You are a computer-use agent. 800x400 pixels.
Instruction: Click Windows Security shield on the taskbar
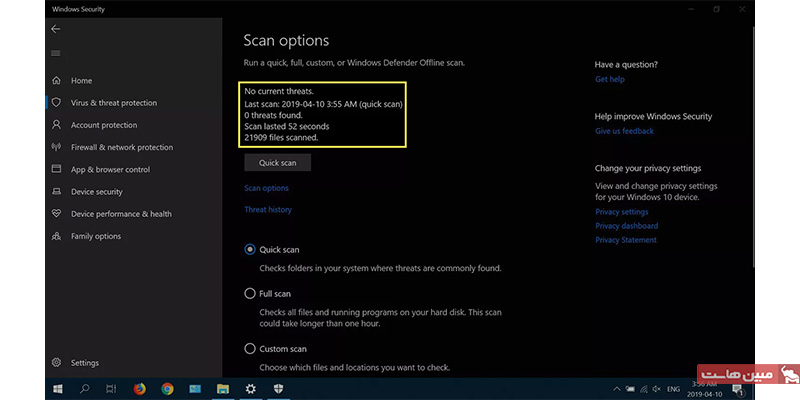(278, 389)
